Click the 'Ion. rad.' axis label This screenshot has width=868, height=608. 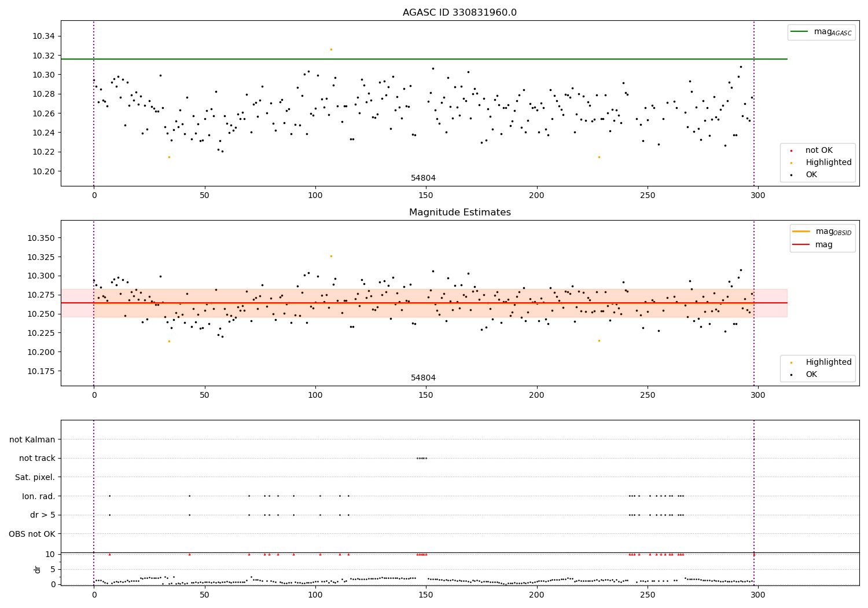coord(39,496)
